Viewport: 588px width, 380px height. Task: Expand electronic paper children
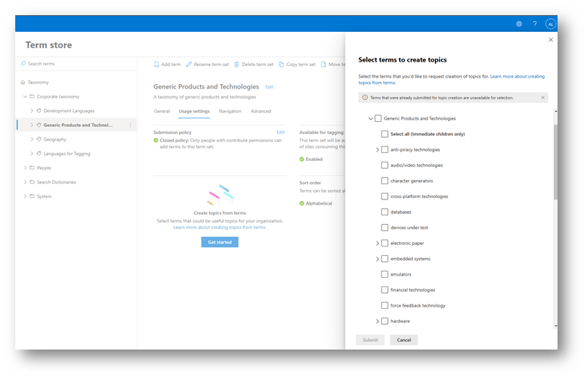click(377, 243)
